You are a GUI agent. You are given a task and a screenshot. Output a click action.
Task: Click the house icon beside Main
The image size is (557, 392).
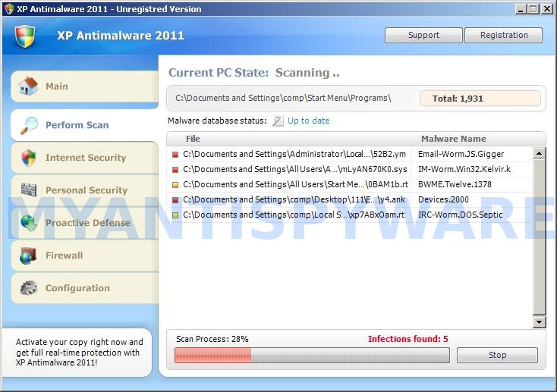tap(28, 86)
